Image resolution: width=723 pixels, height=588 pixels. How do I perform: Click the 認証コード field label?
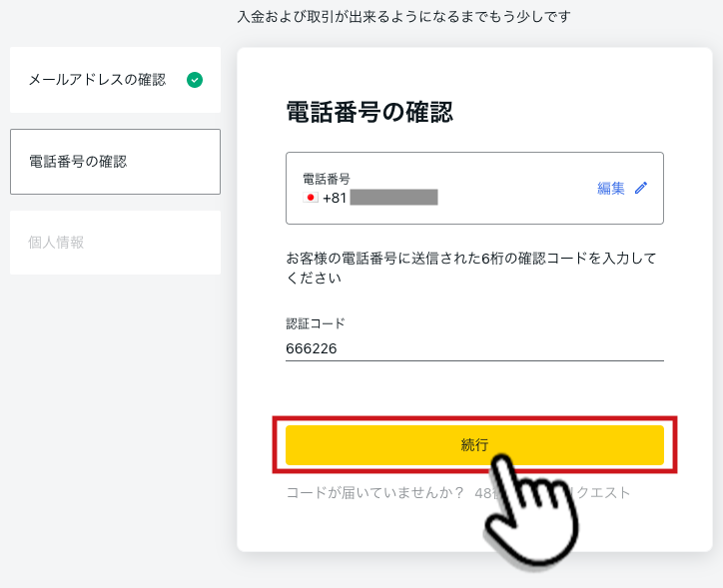tap(316, 323)
